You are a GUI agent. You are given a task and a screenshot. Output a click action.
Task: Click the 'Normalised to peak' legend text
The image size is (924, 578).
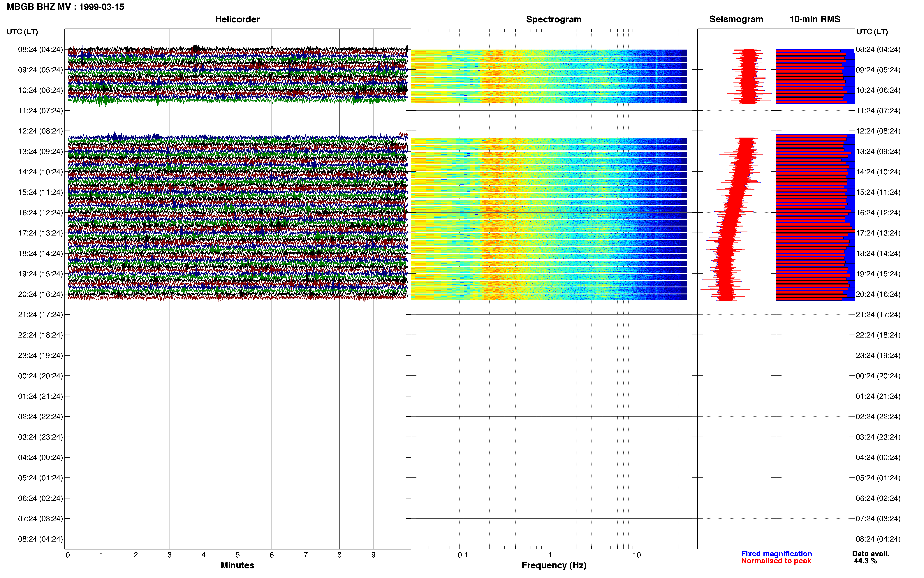776,561
